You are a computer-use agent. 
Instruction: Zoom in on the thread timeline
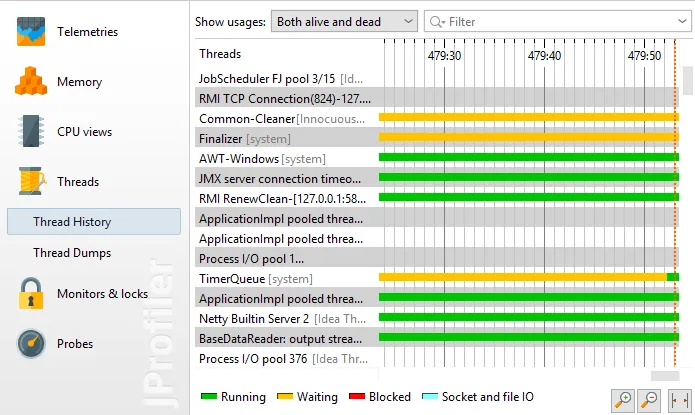(x=623, y=400)
